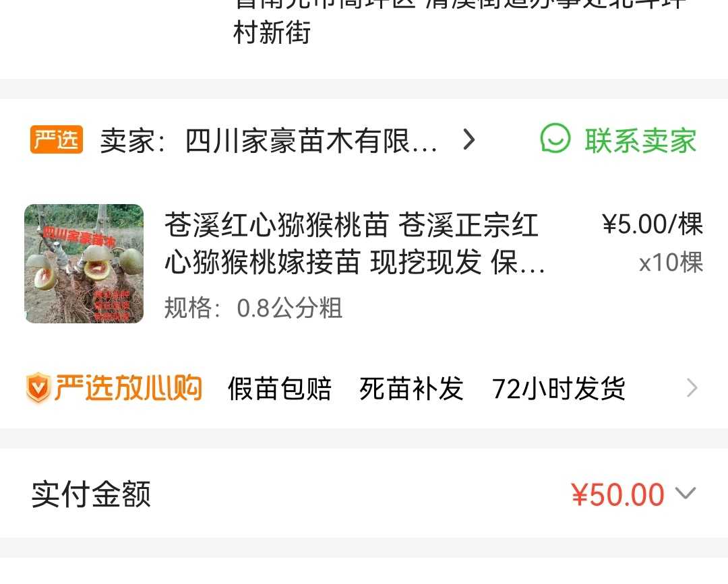728x584 pixels.
Task: Tap the green chat bubble icon
Action: point(555,138)
